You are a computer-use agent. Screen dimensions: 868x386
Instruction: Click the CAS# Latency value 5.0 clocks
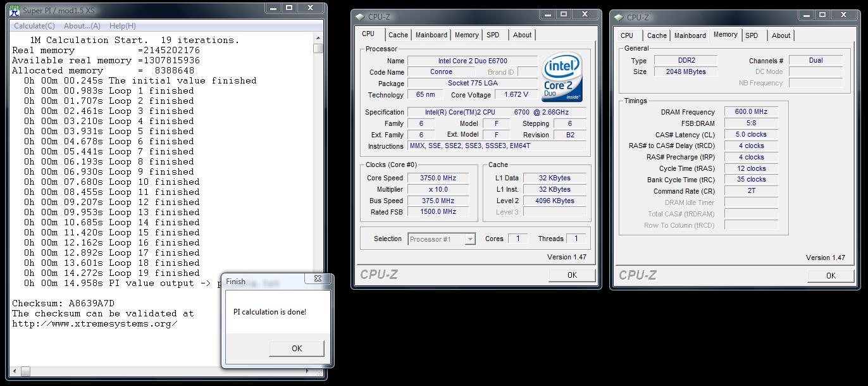point(751,135)
